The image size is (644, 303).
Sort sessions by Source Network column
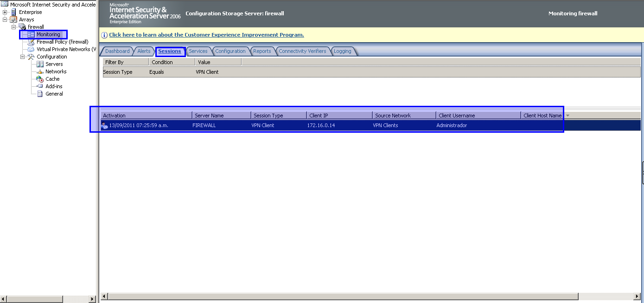(x=404, y=116)
